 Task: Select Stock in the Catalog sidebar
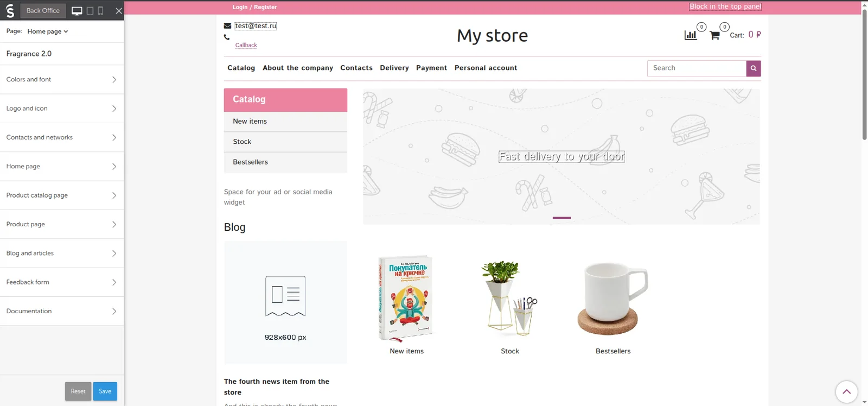pyautogui.click(x=285, y=142)
